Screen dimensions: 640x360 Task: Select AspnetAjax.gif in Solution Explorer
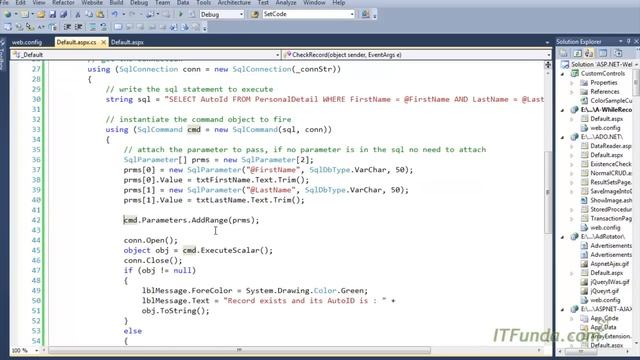click(x=610, y=264)
